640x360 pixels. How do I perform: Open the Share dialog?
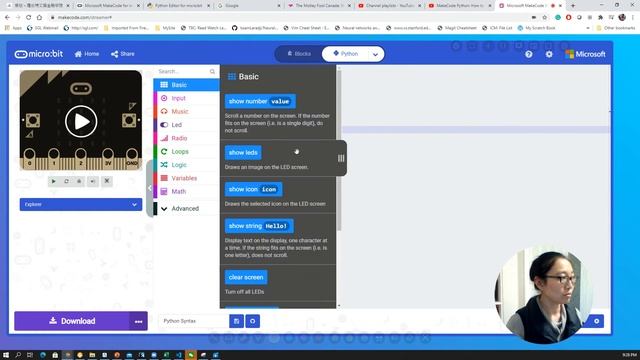point(122,54)
